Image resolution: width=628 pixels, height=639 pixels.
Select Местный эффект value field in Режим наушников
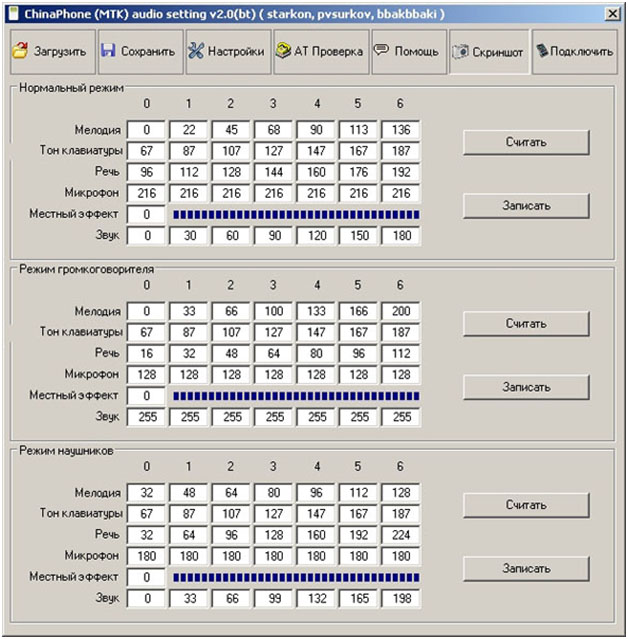tap(146, 577)
